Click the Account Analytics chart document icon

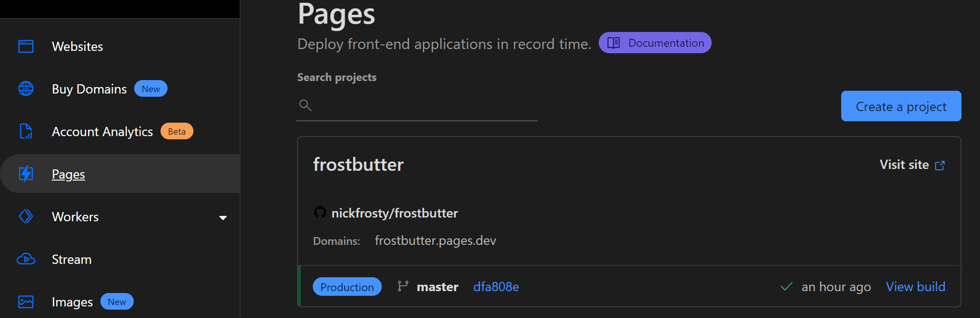[x=26, y=131]
